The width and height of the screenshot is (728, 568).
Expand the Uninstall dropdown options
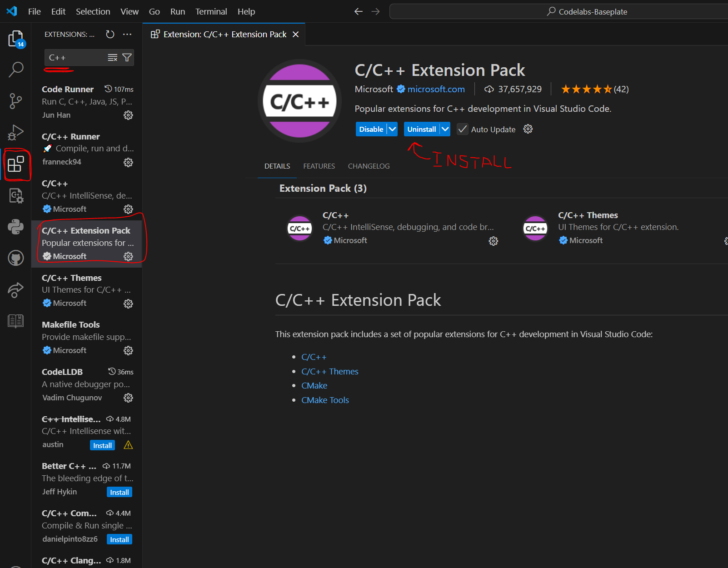[444, 129]
